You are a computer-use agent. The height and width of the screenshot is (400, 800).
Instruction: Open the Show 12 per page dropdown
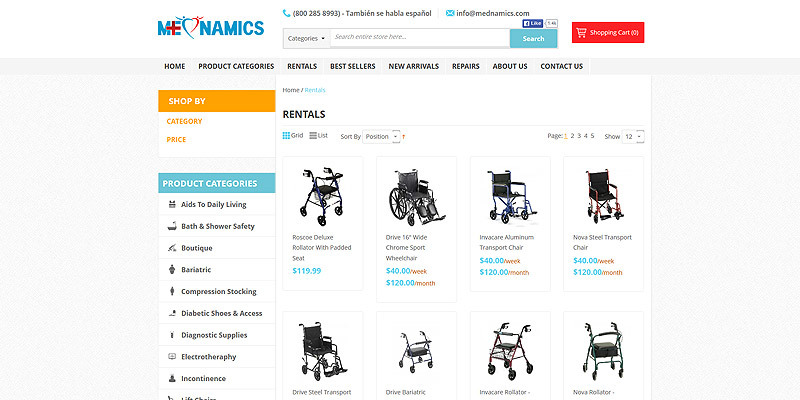coord(633,137)
